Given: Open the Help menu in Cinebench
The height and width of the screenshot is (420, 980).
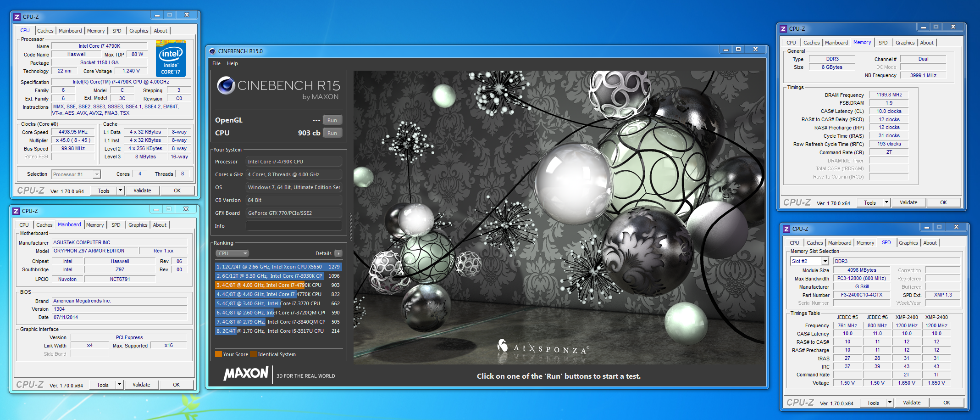Looking at the screenshot, I should [x=233, y=63].
